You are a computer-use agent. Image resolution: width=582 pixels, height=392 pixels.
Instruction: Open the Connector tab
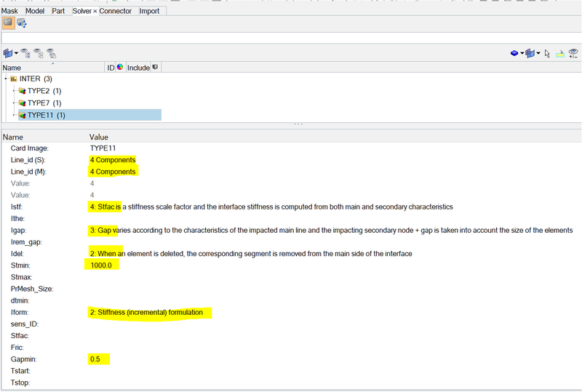pos(116,11)
